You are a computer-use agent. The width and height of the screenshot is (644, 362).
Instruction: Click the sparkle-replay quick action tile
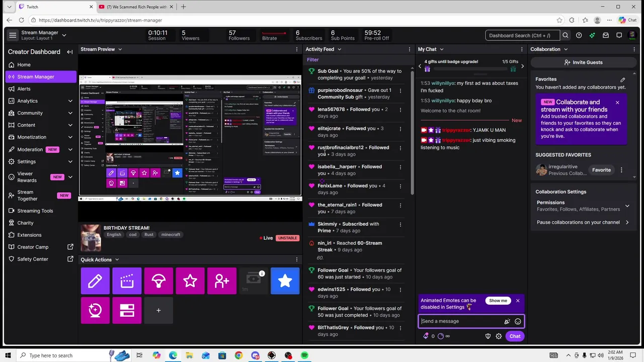point(95,310)
